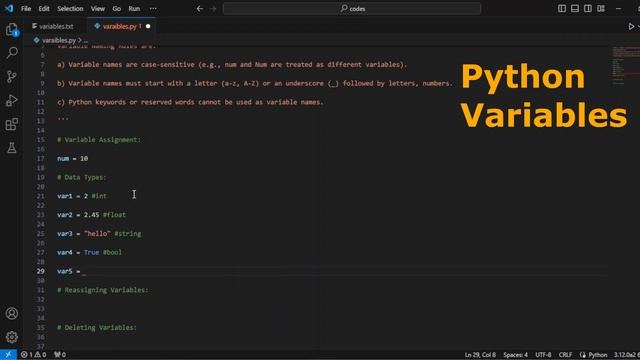Image resolution: width=640 pixels, height=360 pixels.
Task: Click on the 'num = 10' line
Action: coord(73,158)
